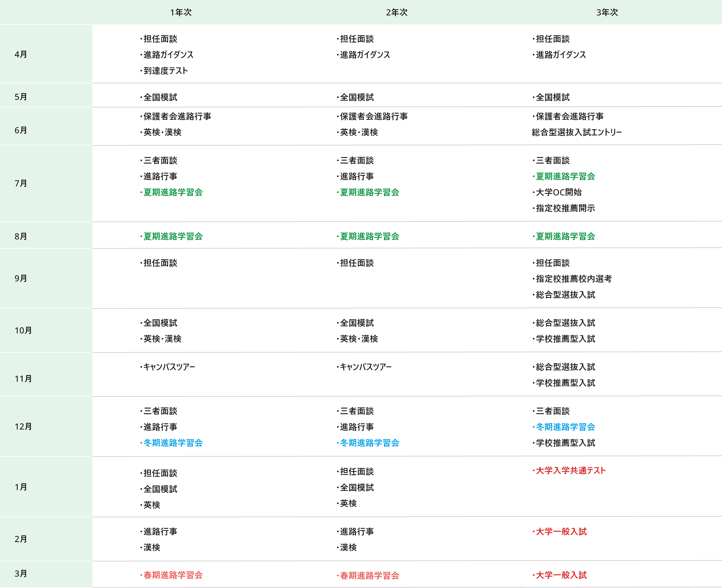Viewport: 722px width, 588px height.
Task: Click 英検 in second year January
Action: click(348, 504)
